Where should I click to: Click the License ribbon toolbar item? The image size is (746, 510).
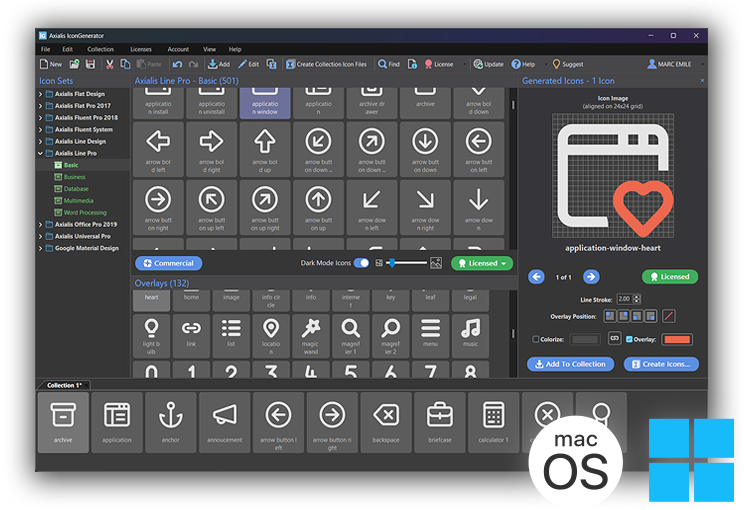(x=439, y=64)
